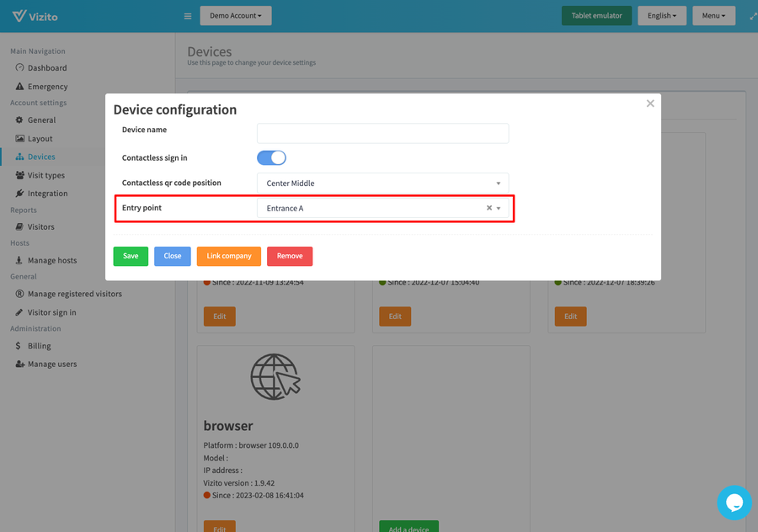The width and height of the screenshot is (758, 532).
Task: Open Dashboard from sidebar
Action: [46, 68]
